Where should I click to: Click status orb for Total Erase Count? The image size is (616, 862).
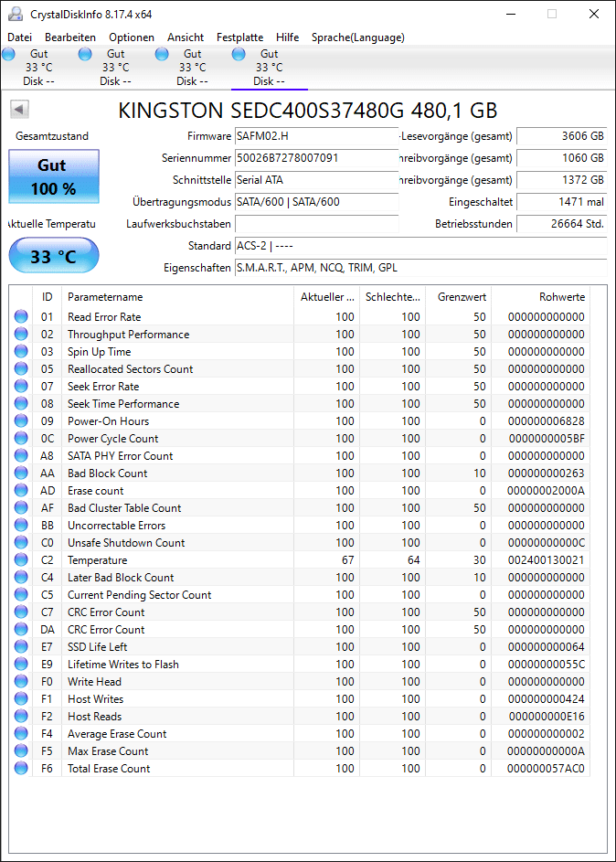pos(21,768)
